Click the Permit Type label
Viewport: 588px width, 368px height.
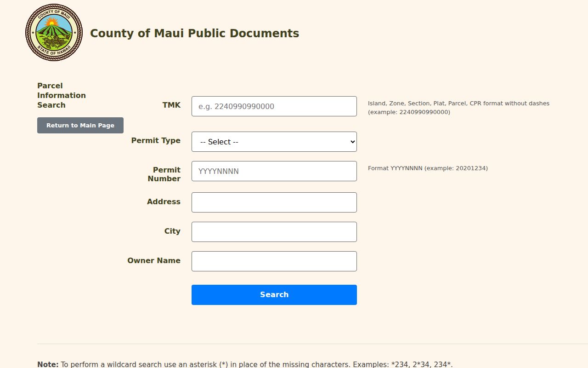point(156,140)
